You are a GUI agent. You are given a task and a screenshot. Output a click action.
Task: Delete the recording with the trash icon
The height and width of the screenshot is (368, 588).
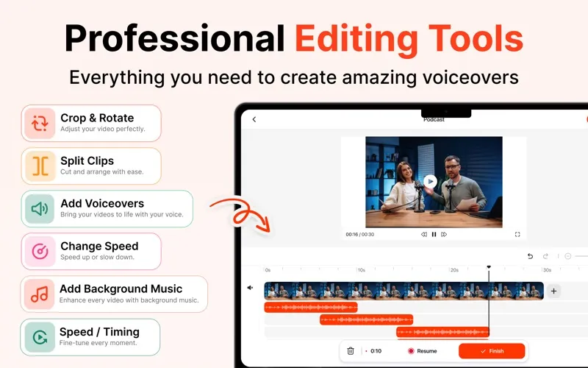pos(351,351)
